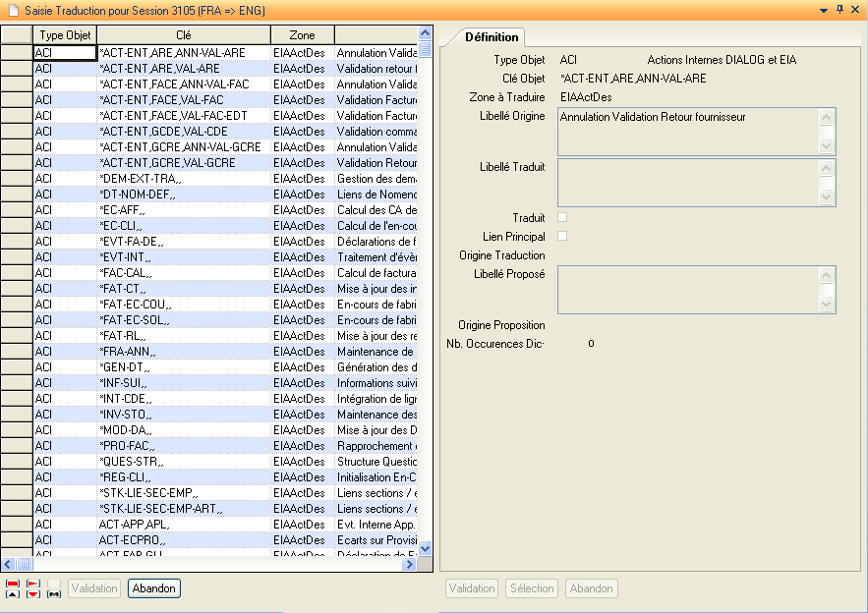The image size is (868, 613).
Task: Pin the translation panel with the pushpin icon
Action: (839, 9)
